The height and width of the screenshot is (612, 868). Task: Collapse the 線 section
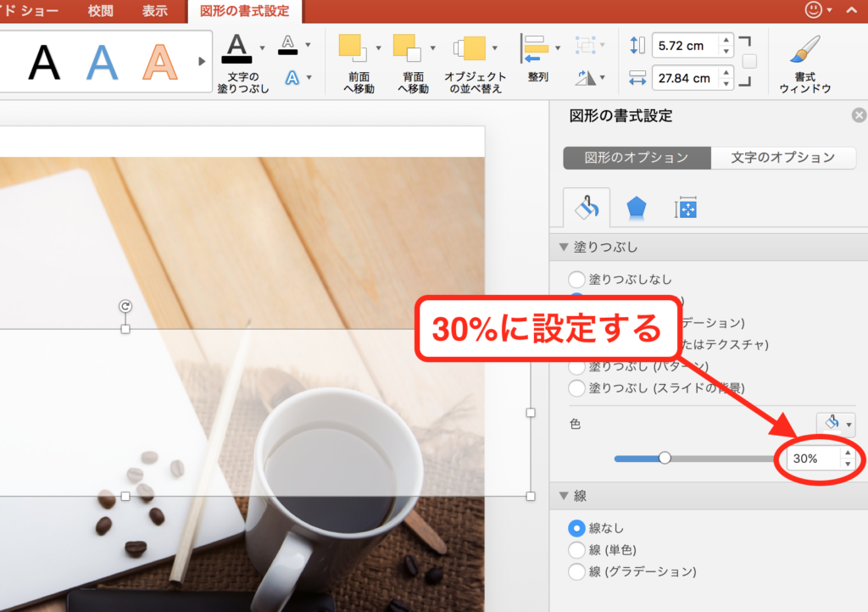coord(564,496)
